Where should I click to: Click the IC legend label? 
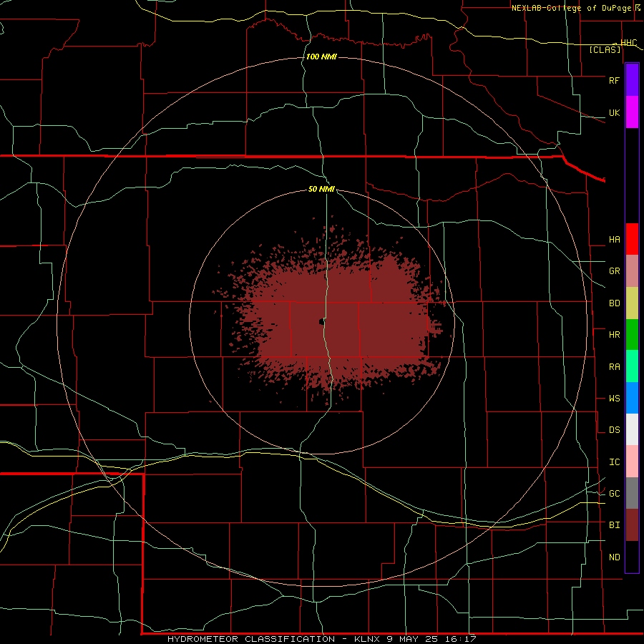coord(614,462)
